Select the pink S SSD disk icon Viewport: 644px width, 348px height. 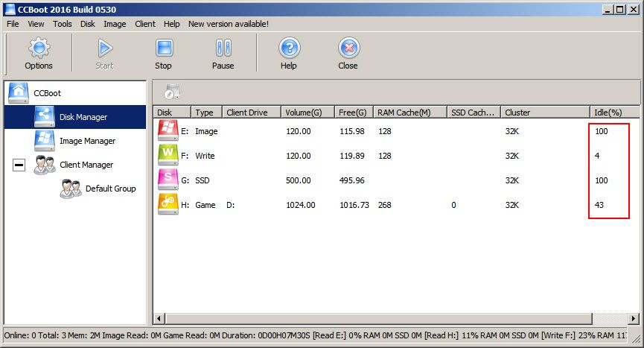[168, 180]
